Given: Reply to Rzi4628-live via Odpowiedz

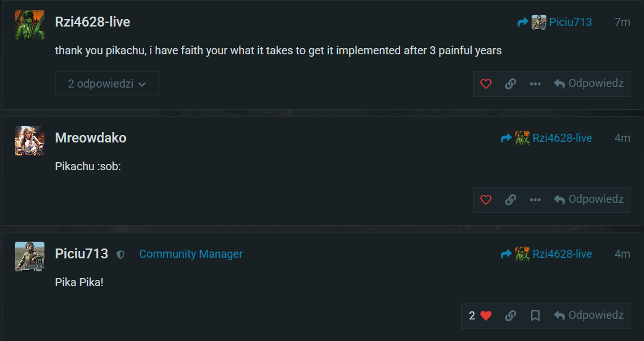Looking at the screenshot, I should click(588, 84).
